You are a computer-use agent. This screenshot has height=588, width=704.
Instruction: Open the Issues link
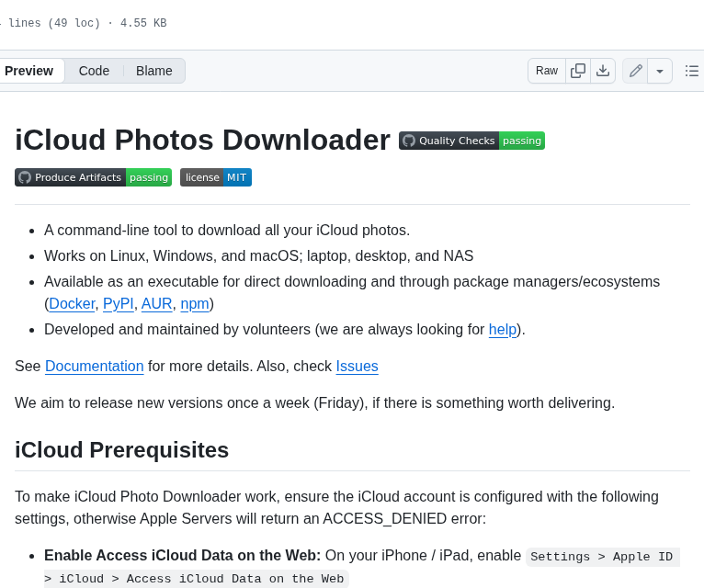357,367
